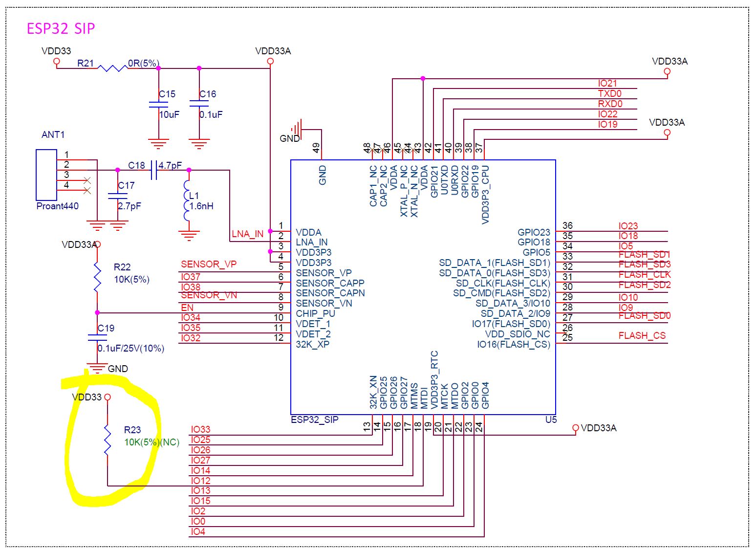
Task: Select the IO38 net label
Action: click(x=191, y=287)
